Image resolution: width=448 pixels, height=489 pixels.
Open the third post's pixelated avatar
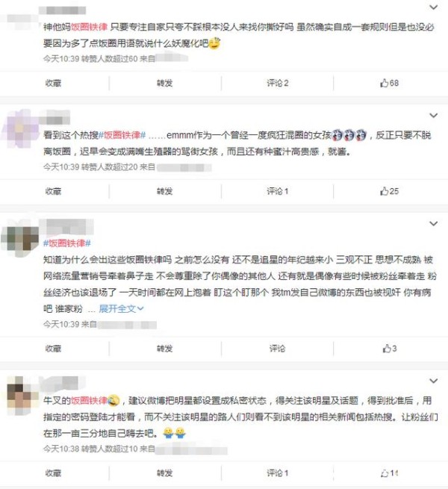click(x=20, y=239)
